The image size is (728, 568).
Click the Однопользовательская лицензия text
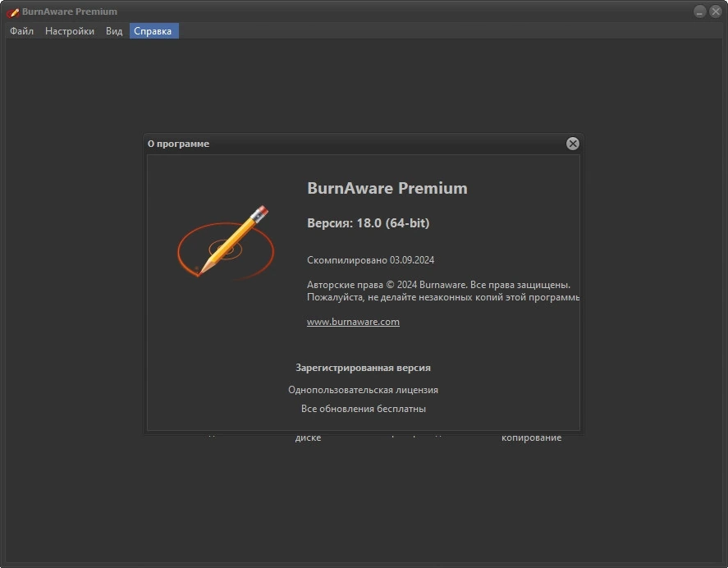coord(363,390)
